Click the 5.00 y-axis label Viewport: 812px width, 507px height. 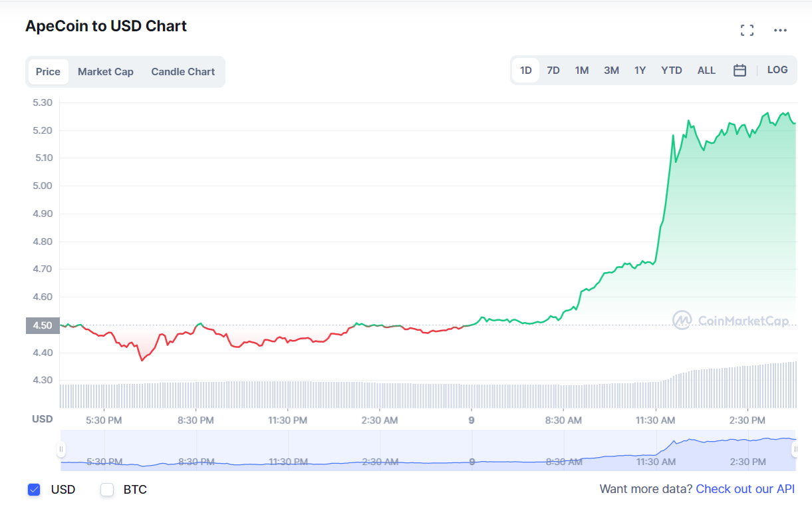click(x=43, y=186)
